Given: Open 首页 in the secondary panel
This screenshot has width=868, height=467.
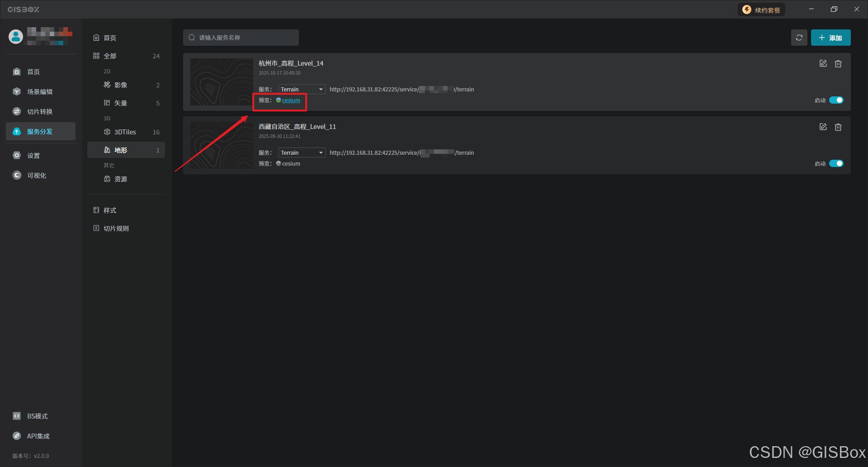Looking at the screenshot, I should (126, 38).
